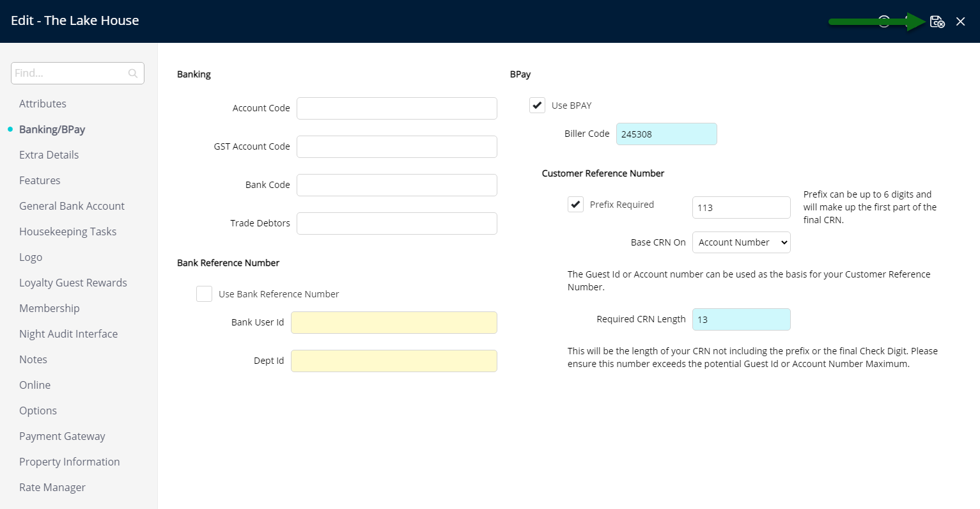Click the Biller Code label
The image size is (980, 509).
pyautogui.click(x=587, y=134)
